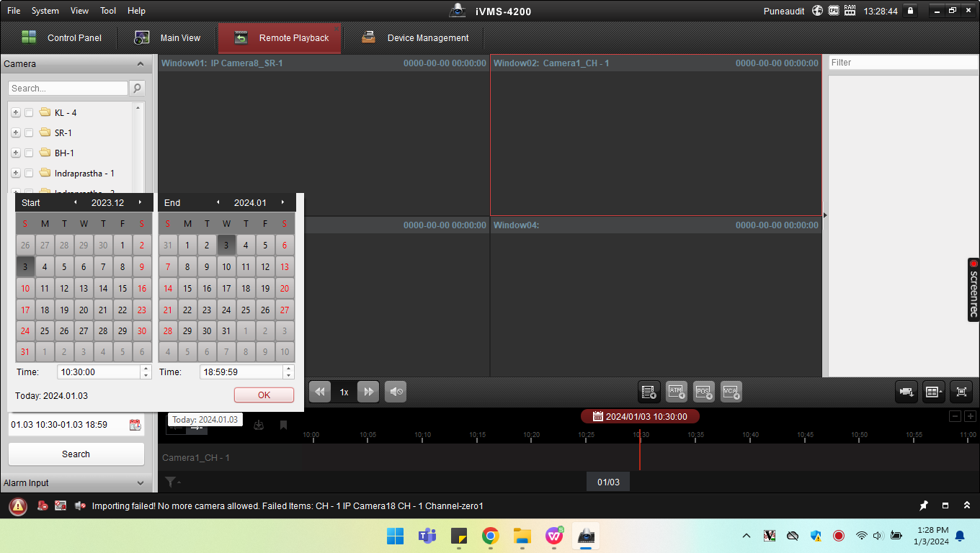The height and width of the screenshot is (553, 980).
Task: Open POS playback mode
Action: click(x=704, y=392)
